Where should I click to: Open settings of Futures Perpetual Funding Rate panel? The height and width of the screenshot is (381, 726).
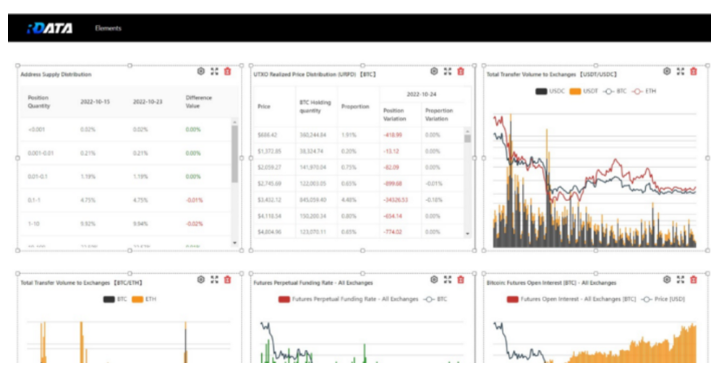(434, 280)
